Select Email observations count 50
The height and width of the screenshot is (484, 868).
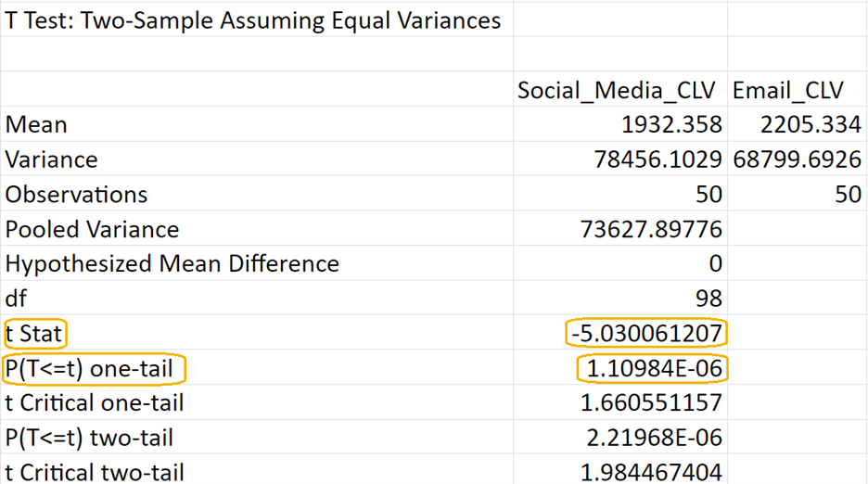pos(847,195)
